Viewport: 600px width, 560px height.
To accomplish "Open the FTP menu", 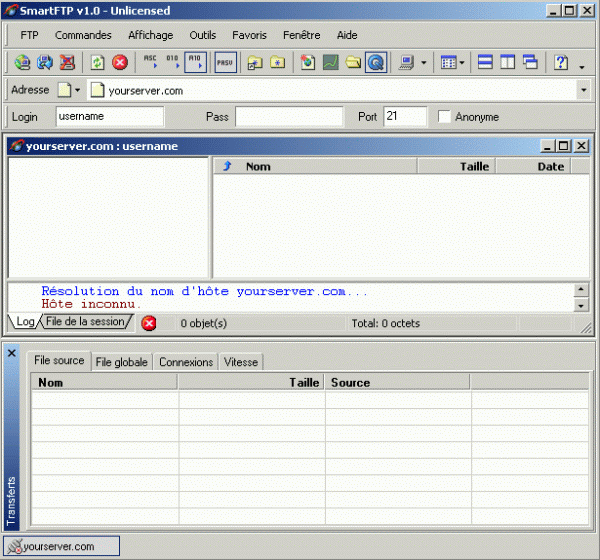I will (29, 35).
